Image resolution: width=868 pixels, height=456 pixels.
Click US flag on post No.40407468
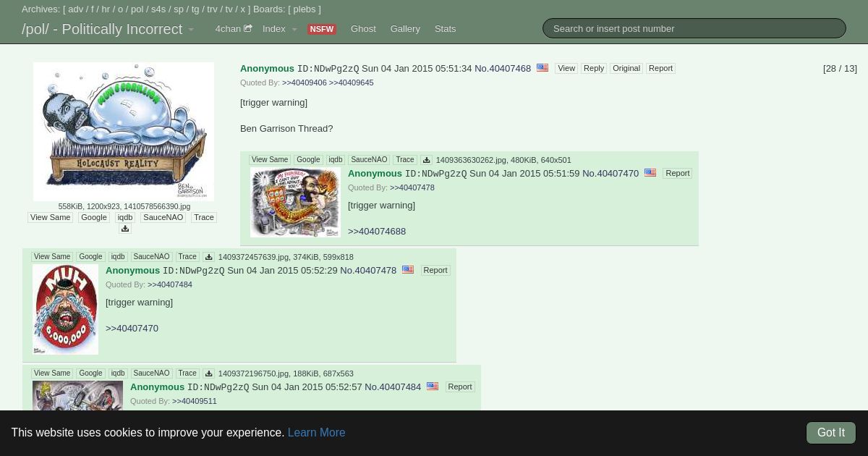click(542, 68)
